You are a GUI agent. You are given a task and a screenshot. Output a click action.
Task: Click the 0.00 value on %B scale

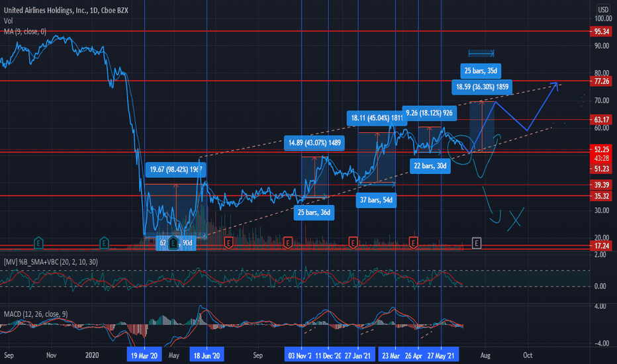point(600,286)
